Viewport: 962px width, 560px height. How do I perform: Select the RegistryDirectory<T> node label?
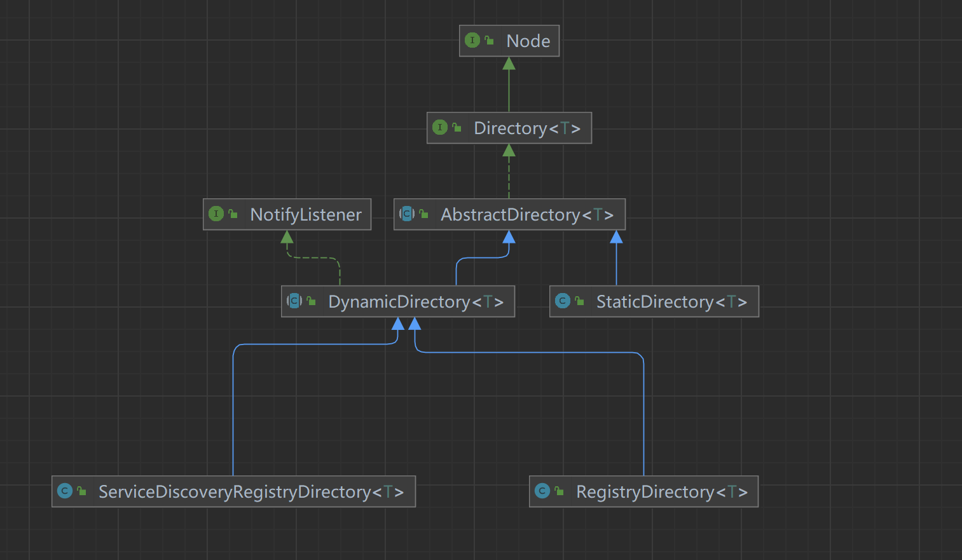point(662,492)
